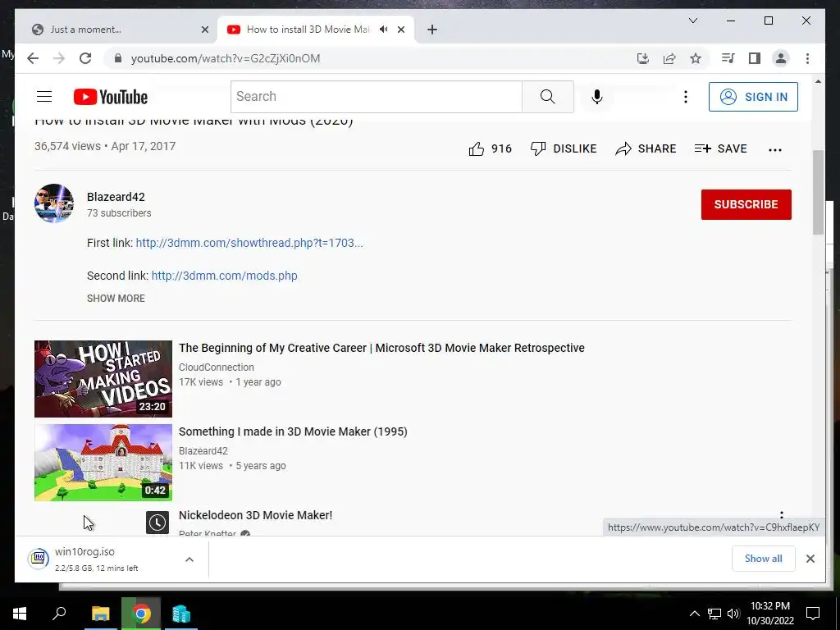This screenshot has height=630, width=840.
Task: Open The Beginning of My Creative Career title
Action: tap(381, 348)
